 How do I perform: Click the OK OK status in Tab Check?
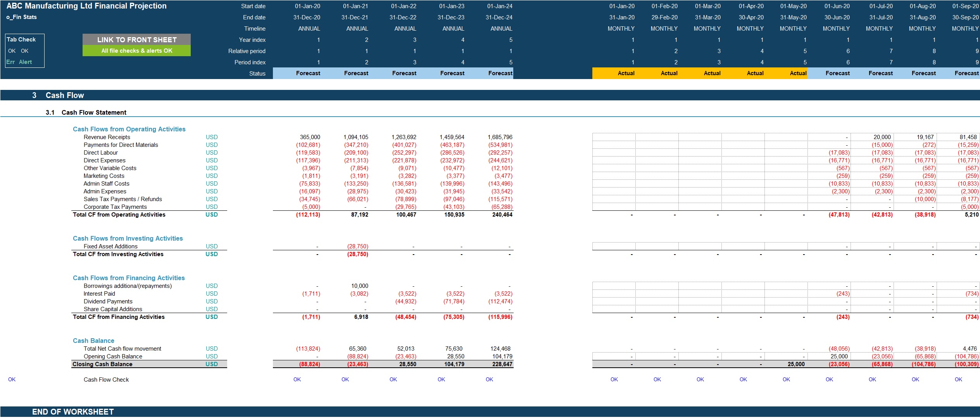(x=18, y=51)
